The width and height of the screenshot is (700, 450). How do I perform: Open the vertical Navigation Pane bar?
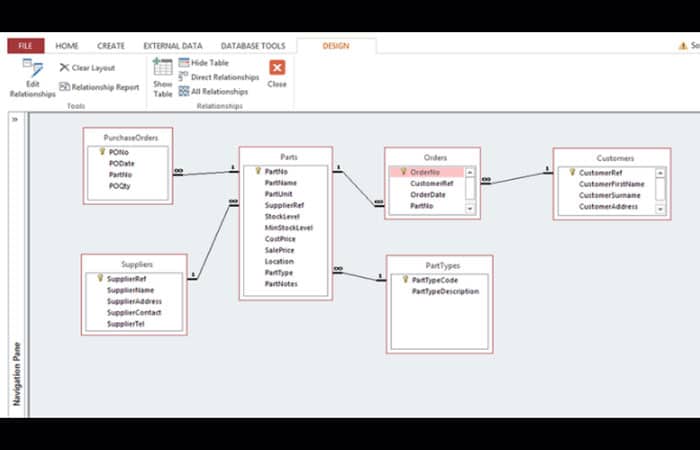[x=17, y=374]
